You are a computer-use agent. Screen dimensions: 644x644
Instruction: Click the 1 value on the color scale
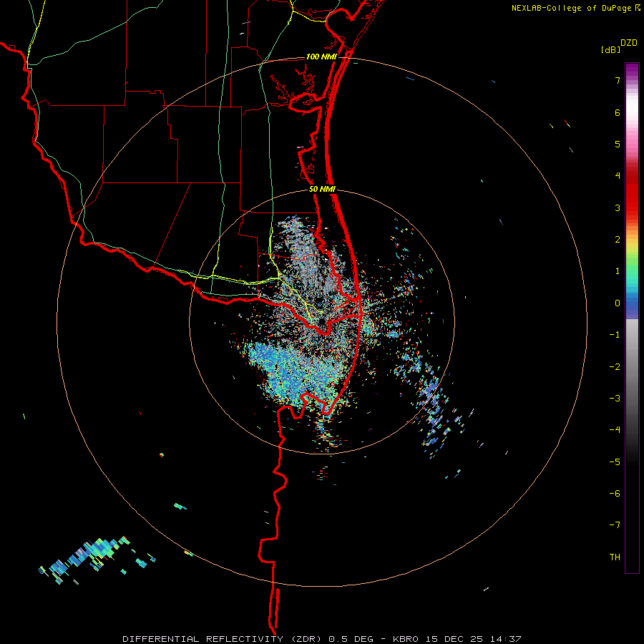[618, 271]
